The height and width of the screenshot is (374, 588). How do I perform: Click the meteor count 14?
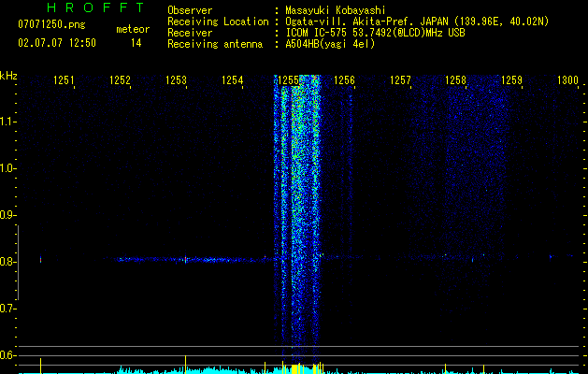pos(136,43)
